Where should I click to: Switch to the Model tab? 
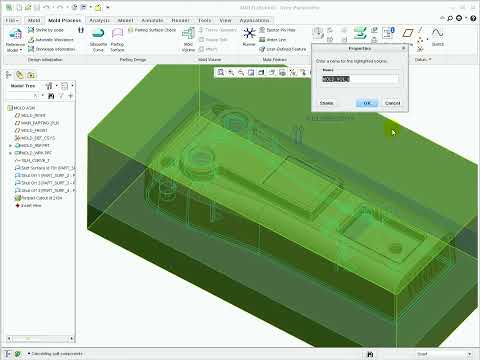point(125,20)
